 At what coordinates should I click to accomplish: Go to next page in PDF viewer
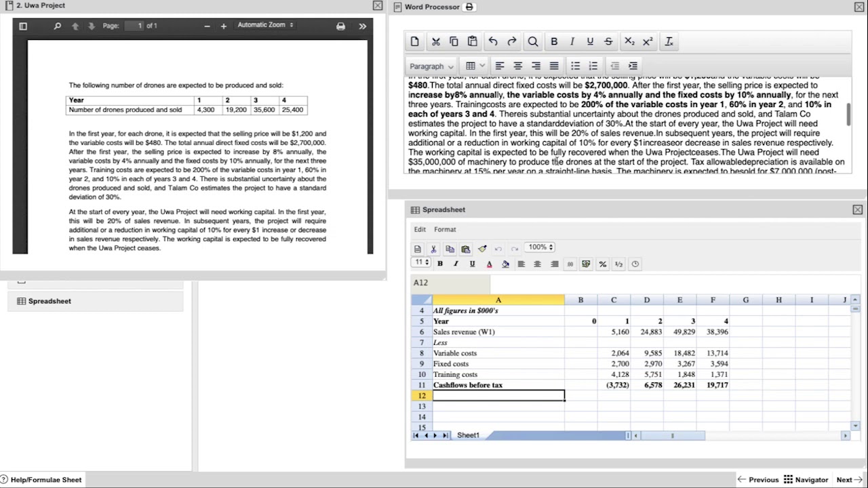(x=92, y=26)
